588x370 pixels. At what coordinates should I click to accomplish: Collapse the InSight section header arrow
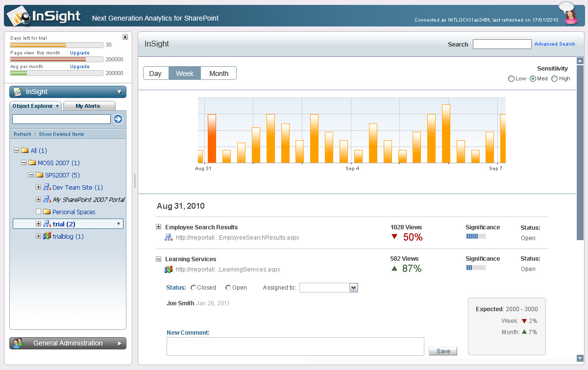pyautogui.click(x=119, y=92)
